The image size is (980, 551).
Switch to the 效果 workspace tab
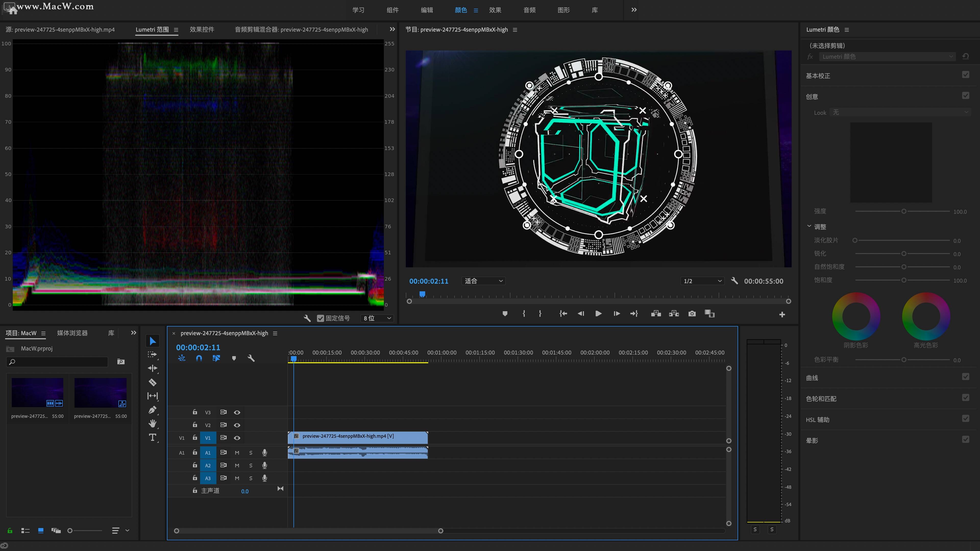[495, 10]
